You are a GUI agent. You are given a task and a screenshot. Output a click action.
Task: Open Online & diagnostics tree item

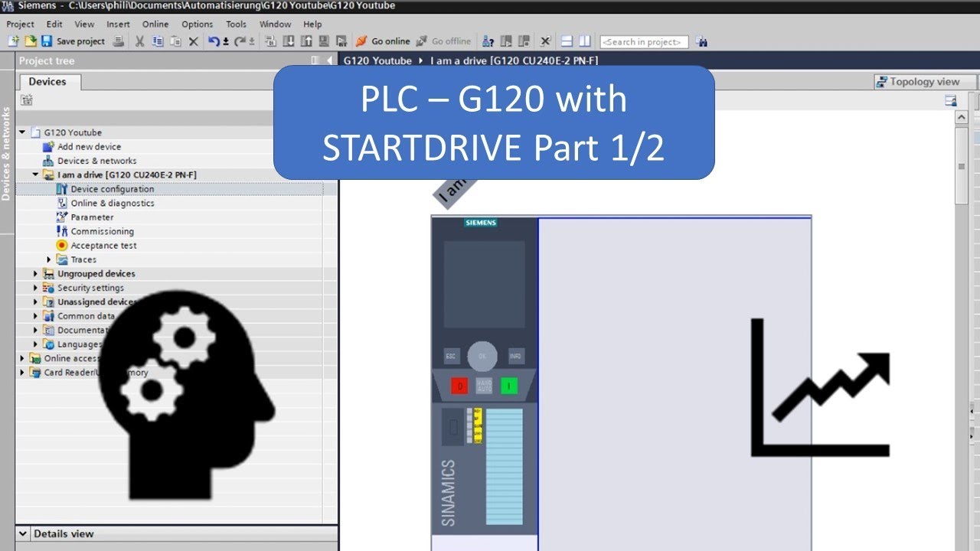[105, 203]
